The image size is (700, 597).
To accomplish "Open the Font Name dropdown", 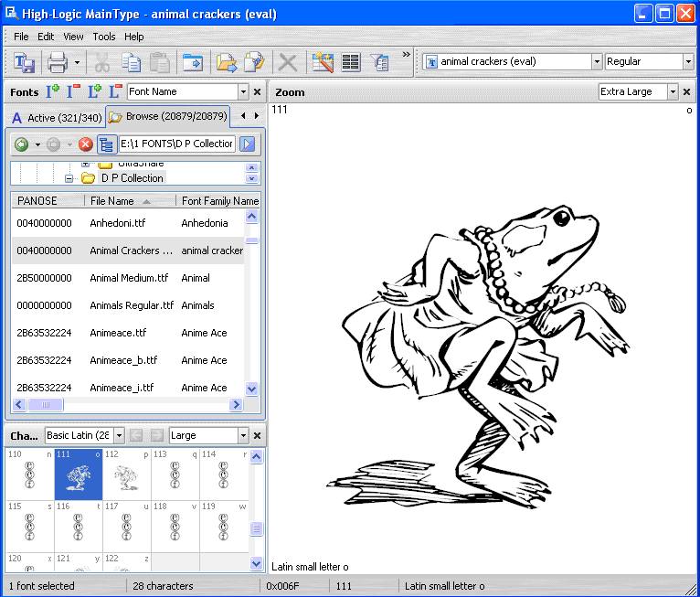I will pyautogui.click(x=243, y=92).
